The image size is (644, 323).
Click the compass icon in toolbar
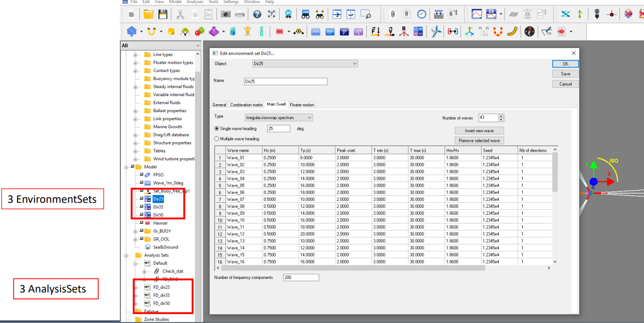point(529,32)
